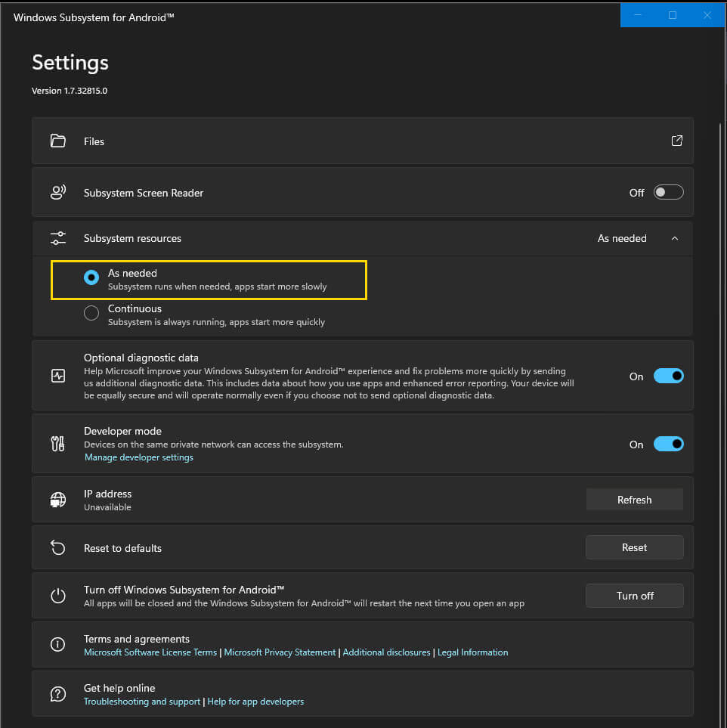
Task: Click the Get help online question icon
Action: (58, 694)
